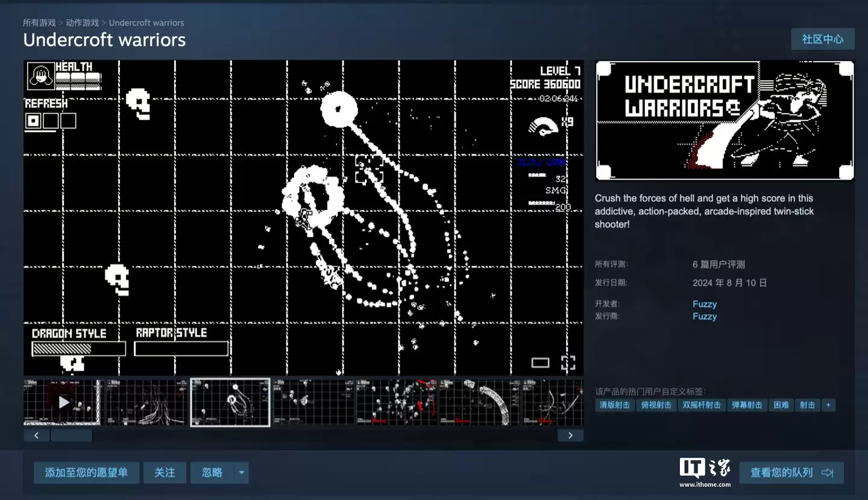Screen dimensions: 868x500
Task: Open the dropdown arrow next to 忽略
Action: [x=241, y=473]
